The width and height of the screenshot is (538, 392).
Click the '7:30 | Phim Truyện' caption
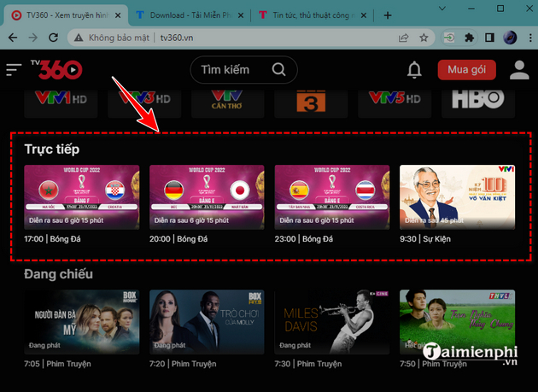308,364
